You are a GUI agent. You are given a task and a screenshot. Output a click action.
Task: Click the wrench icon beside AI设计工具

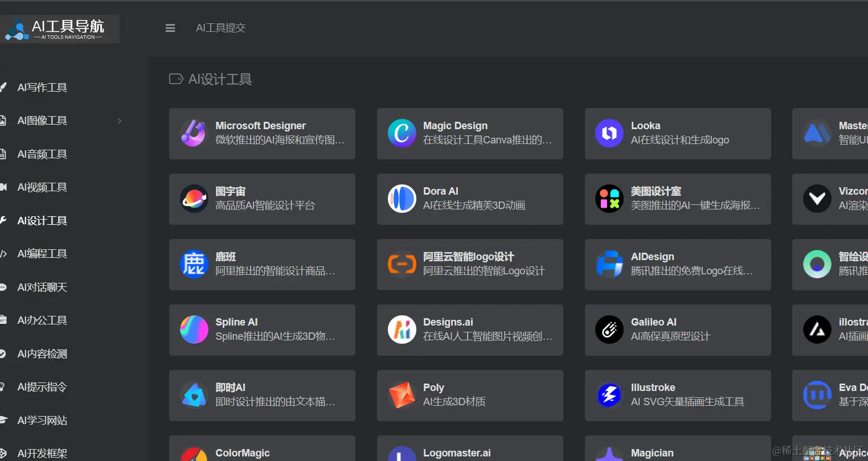[3, 220]
